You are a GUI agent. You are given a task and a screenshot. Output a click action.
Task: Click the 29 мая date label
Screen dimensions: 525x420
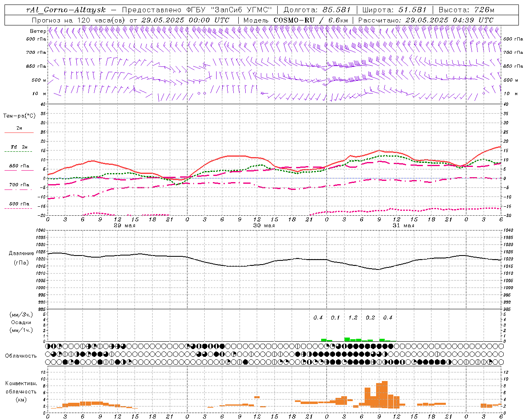click(x=124, y=226)
